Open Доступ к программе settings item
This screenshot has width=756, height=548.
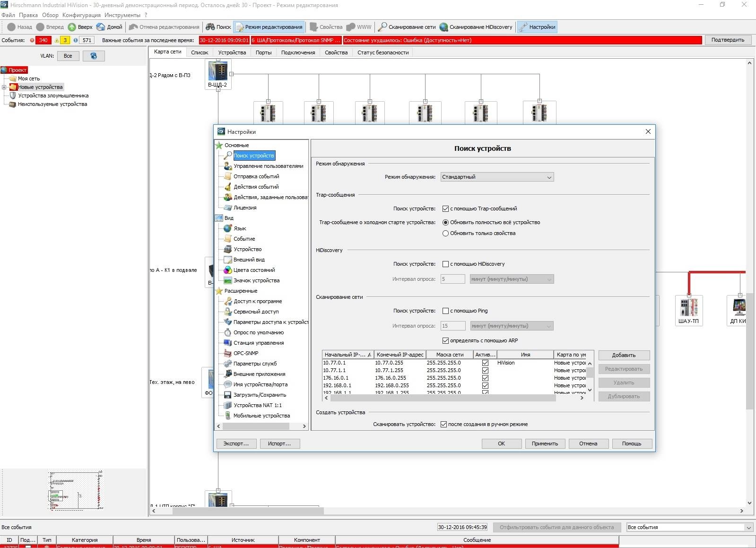[x=258, y=301]
